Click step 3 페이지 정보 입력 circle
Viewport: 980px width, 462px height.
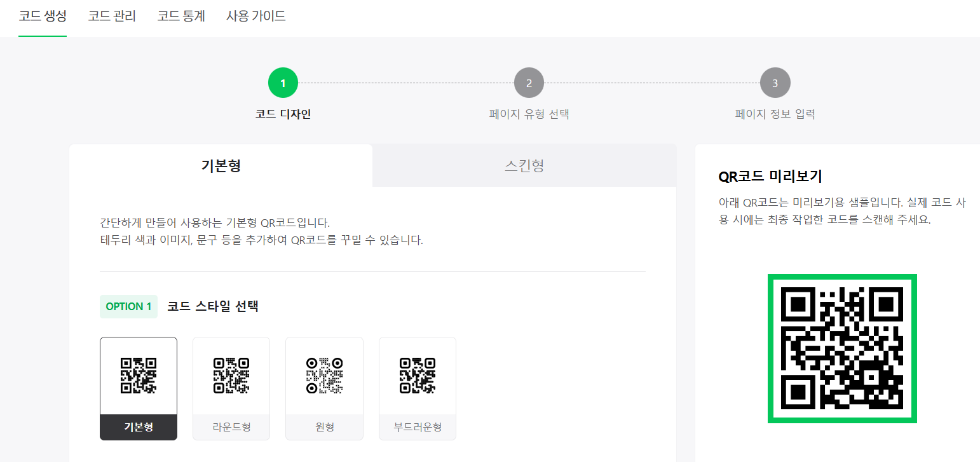[775, 82]
